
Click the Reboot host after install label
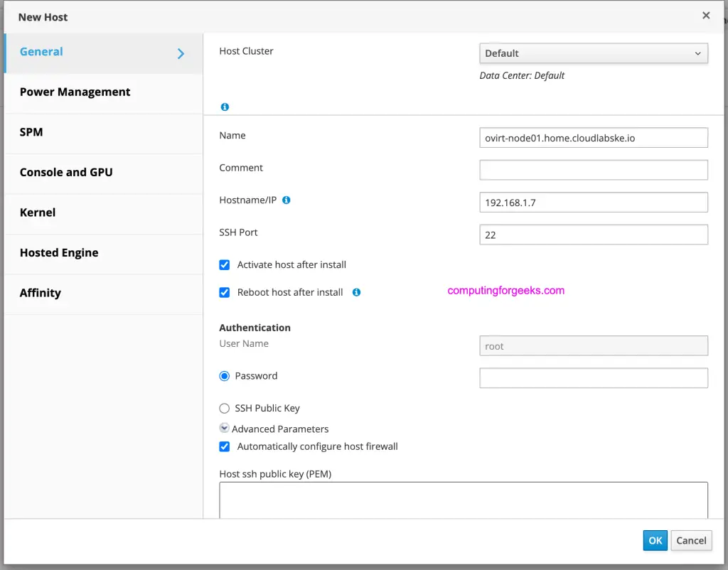pos(290,292)
